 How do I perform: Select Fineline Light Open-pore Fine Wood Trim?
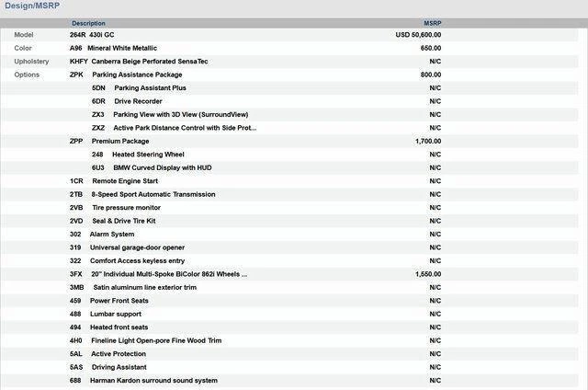(x=156, y=340)
